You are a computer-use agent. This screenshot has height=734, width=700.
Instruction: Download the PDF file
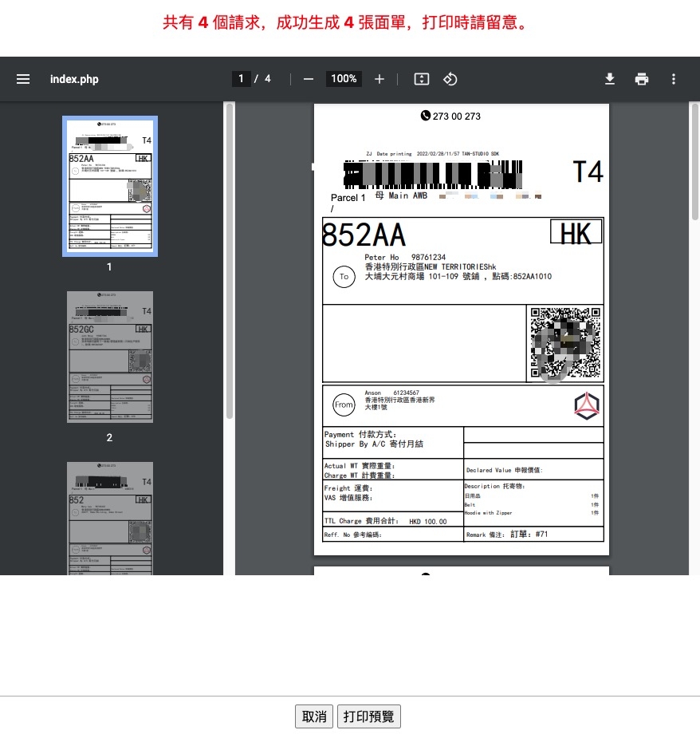tap(610, 79)
